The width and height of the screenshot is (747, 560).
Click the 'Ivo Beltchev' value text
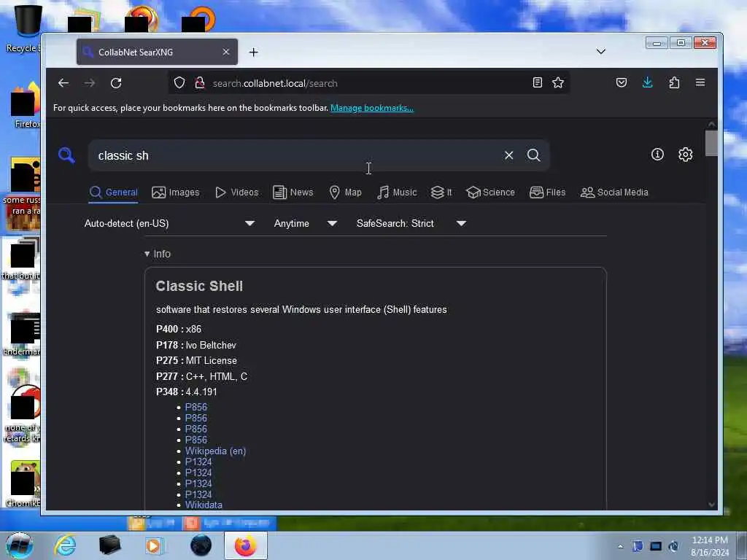(211, 345)
